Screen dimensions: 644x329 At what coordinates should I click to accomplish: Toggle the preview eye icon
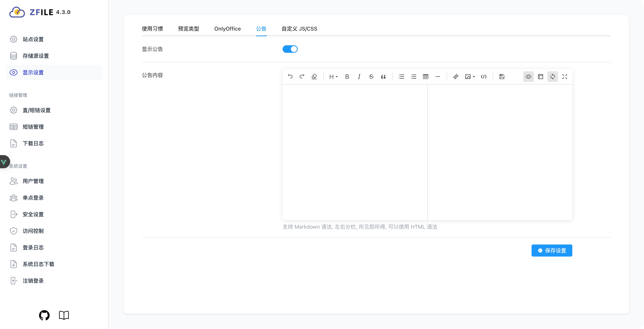(x=529, y=77)
